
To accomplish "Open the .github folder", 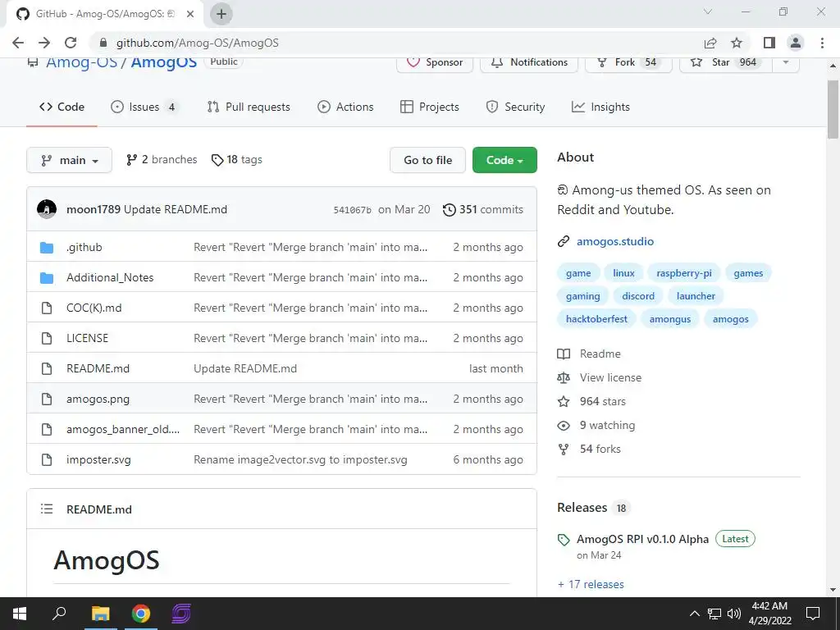I will [84, 247].
